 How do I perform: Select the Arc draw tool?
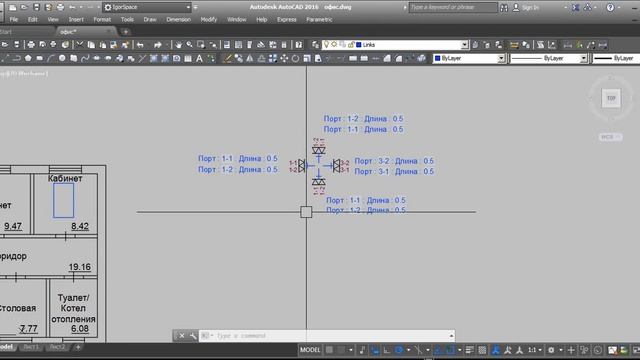50,58
